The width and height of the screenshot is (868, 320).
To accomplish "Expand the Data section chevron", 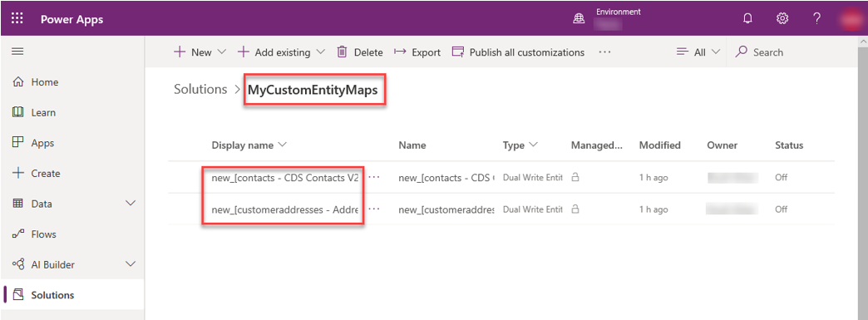I will 131,204.
